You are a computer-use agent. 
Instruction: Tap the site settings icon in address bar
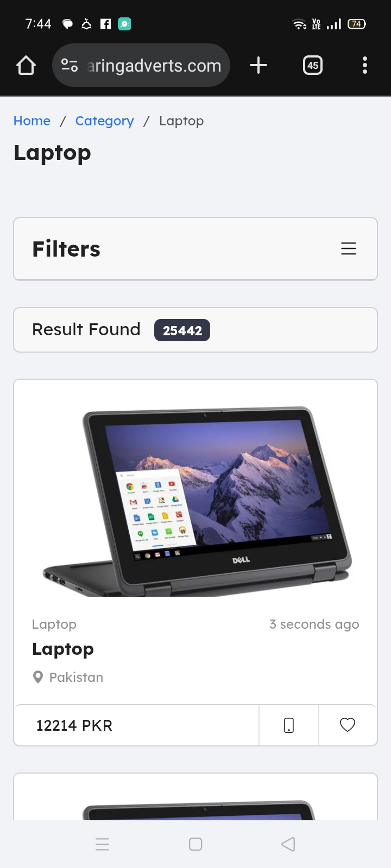(x=70, y=65)
